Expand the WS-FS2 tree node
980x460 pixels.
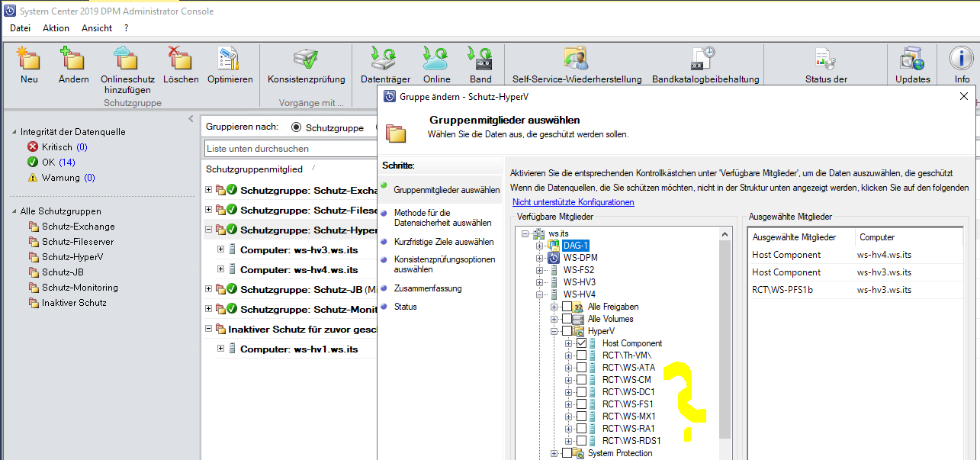click(540, 270)
